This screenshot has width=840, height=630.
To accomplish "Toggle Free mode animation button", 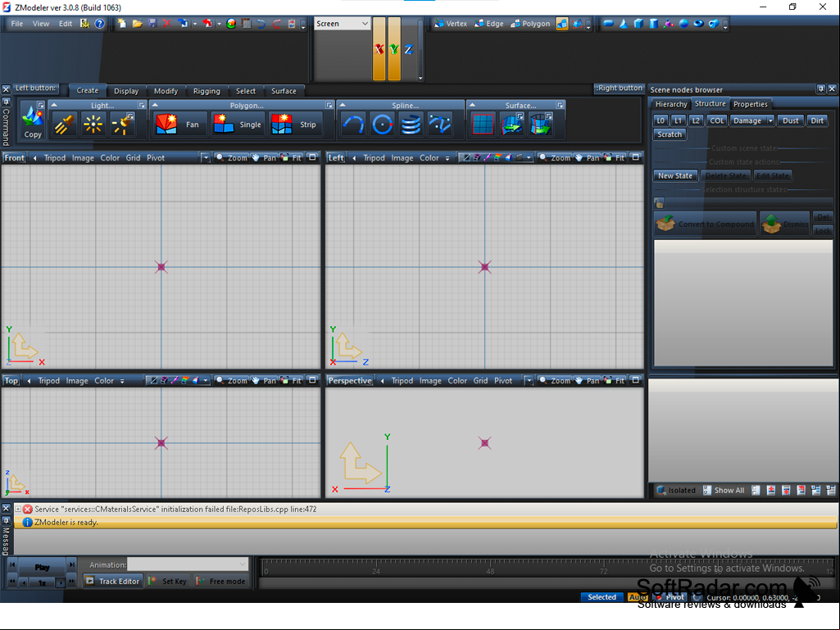I will [x=220, y=581].
